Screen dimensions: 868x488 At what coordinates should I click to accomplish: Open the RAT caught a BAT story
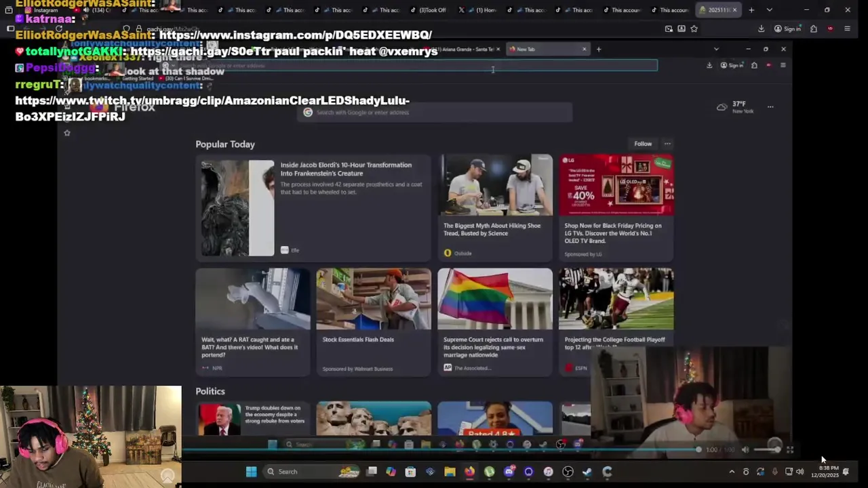pos(253,322)
